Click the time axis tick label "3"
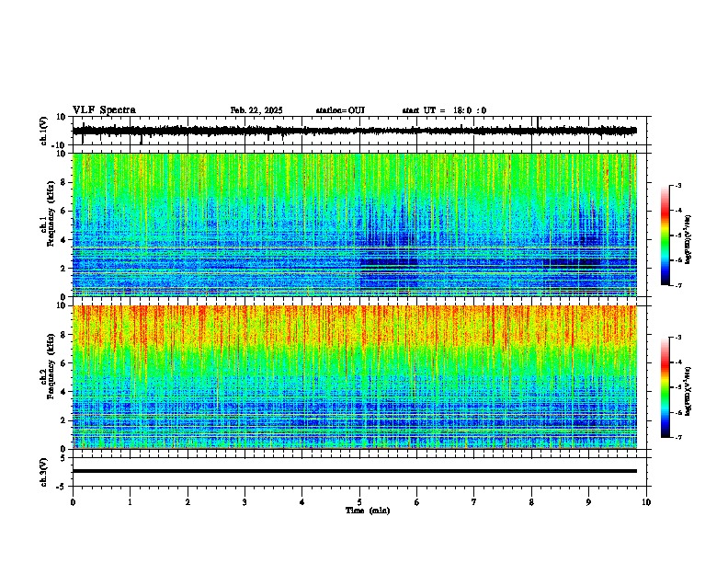The height and width of the screenshot is (563, 728). (245, 502)
